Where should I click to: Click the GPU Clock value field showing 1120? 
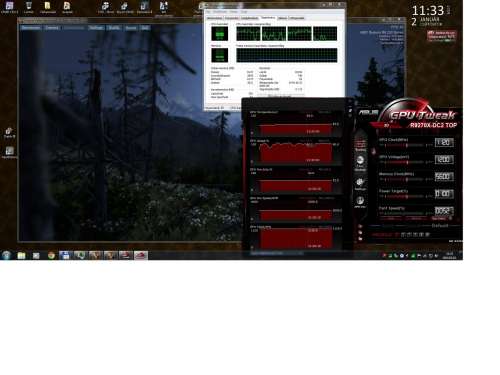pos(444,142)
